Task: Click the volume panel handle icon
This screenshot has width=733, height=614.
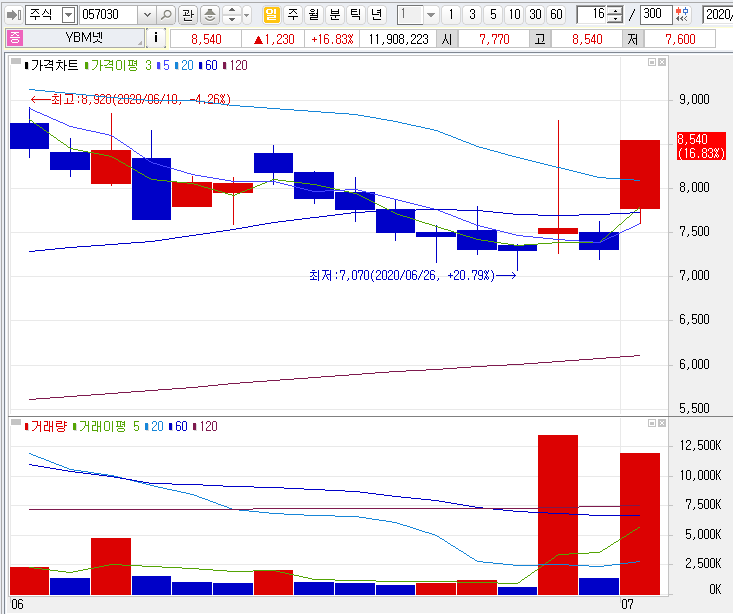Action: point(15,423)
